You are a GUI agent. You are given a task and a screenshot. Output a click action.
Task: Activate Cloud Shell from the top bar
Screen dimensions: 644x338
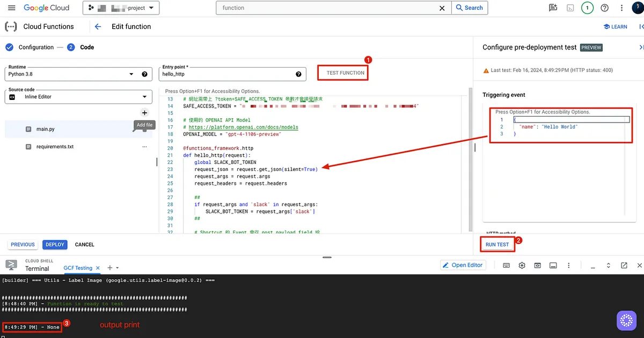pyautogui.click(x=570, y=8)
